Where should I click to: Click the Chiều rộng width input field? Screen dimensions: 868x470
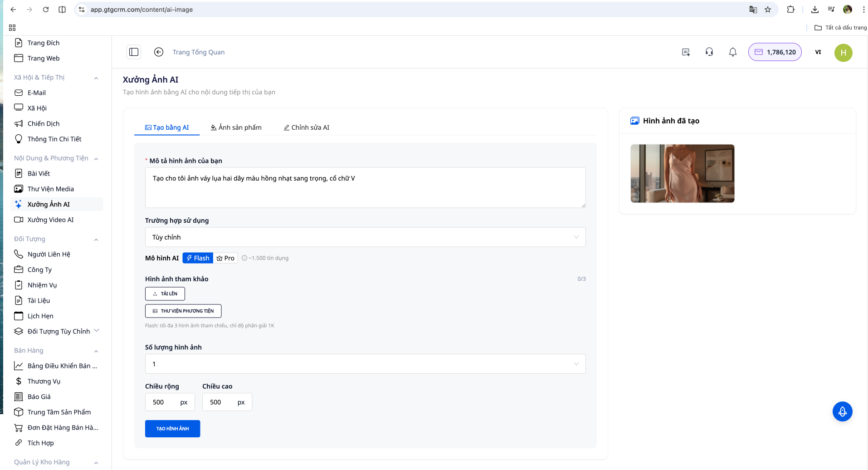tap(164, 402)
